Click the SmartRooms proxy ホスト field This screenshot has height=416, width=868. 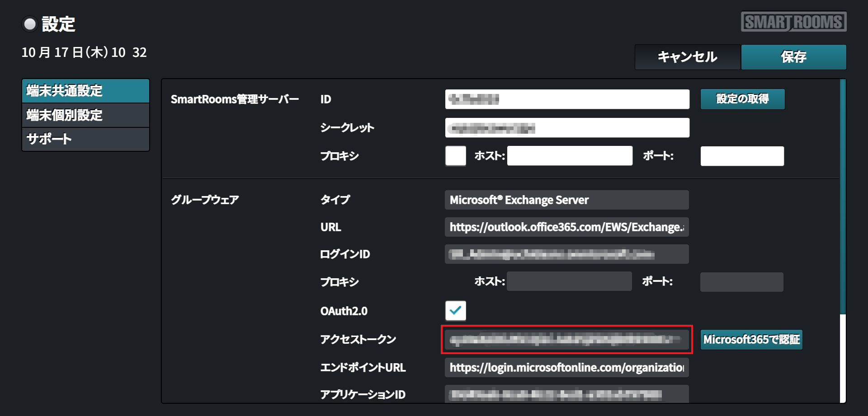[x=570, y=156]
